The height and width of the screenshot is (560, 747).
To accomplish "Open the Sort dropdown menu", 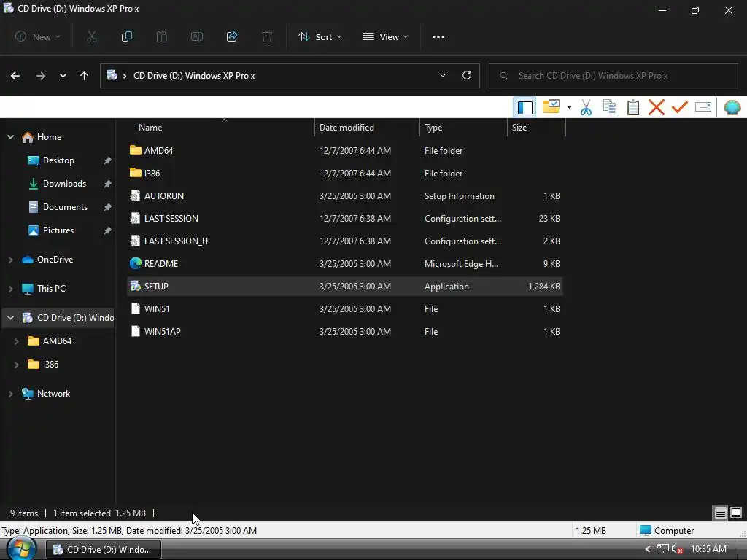I will coord(320,36).
